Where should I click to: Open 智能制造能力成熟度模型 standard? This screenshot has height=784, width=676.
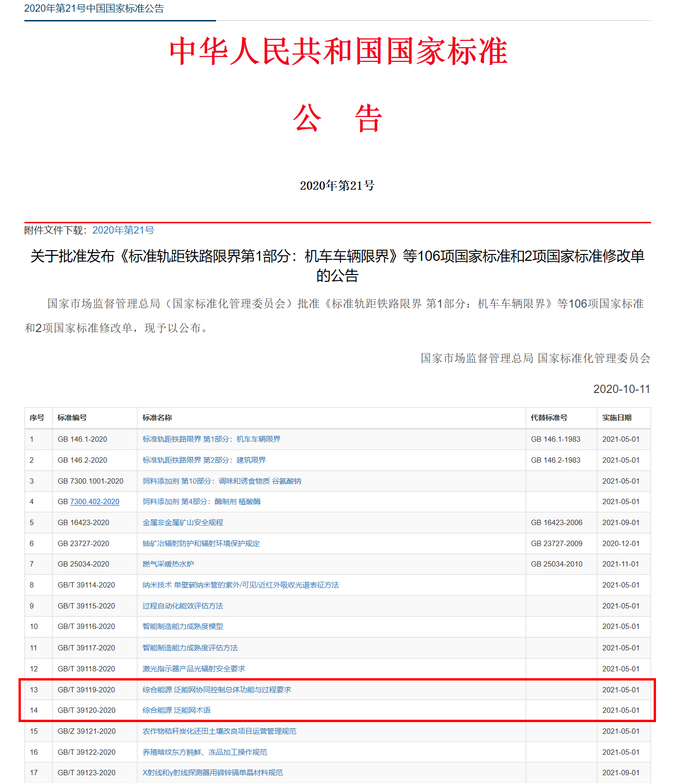[x=182, y=627]
